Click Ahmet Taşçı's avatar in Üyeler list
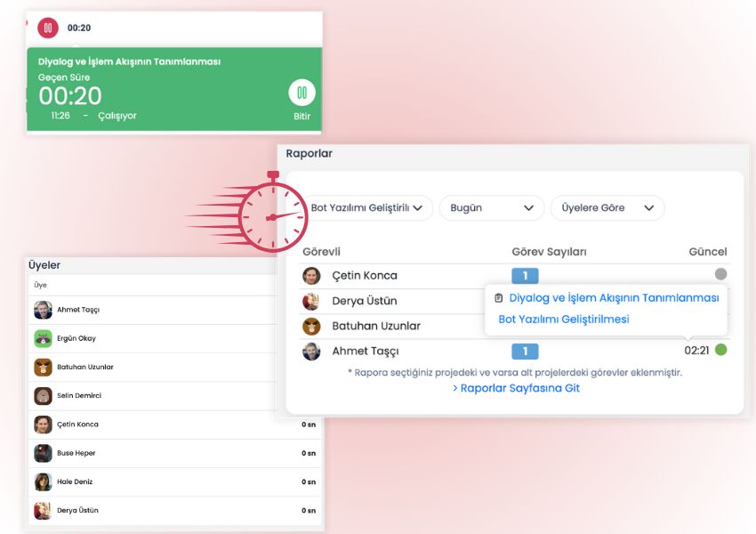This screenshot has width=756, height=534. (43, 310)
